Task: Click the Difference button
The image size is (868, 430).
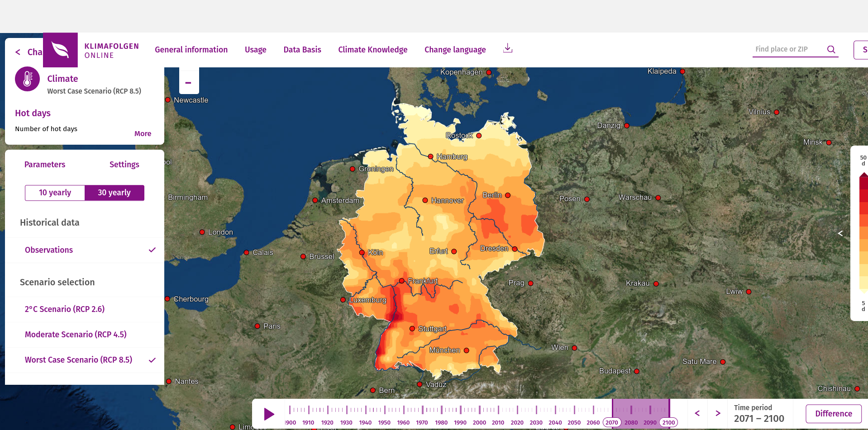Action: pos(834,414)
